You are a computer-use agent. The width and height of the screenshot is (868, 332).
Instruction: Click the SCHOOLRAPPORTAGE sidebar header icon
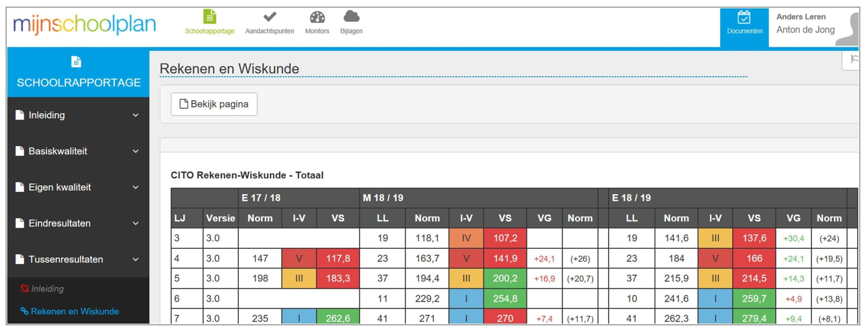(x=76, y=62)
